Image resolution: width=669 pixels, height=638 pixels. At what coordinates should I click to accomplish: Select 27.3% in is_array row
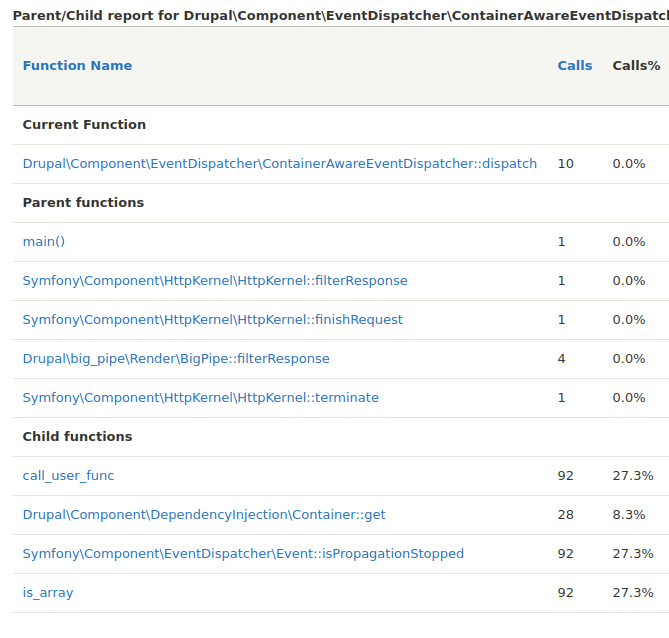click(633, 593)
